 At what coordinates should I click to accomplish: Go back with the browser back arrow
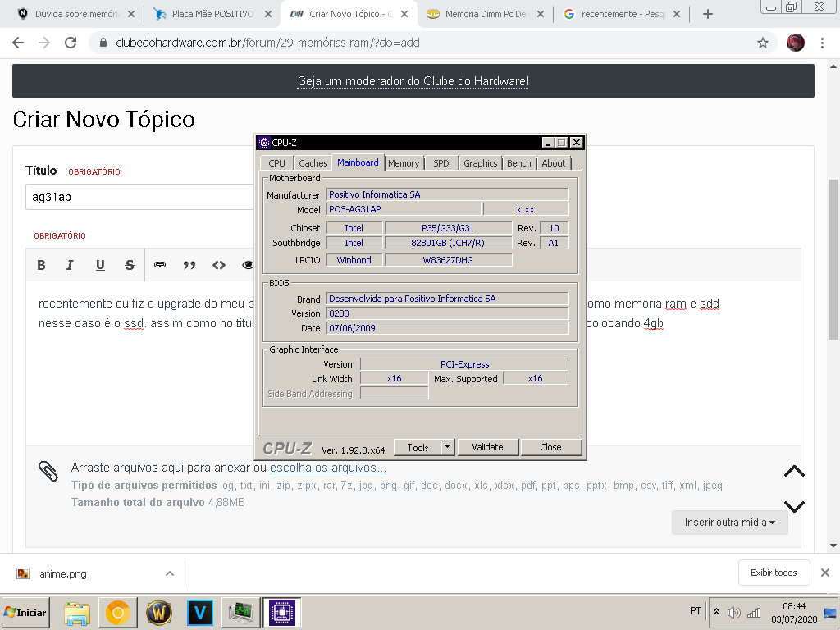pos(18,43)
